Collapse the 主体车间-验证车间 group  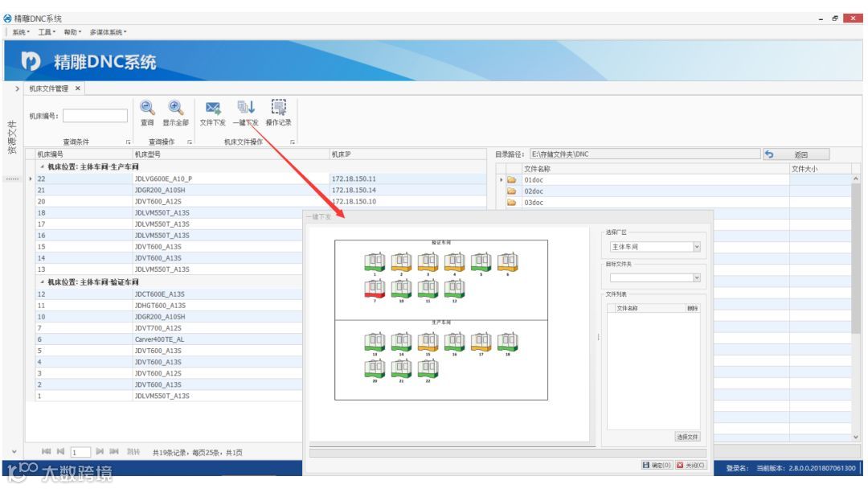pos(42,281)
